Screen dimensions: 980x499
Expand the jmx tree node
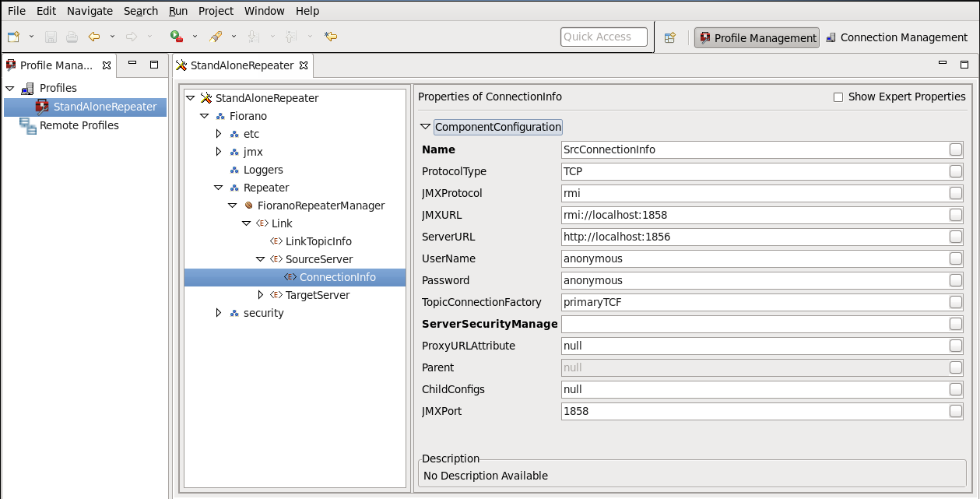219,152
